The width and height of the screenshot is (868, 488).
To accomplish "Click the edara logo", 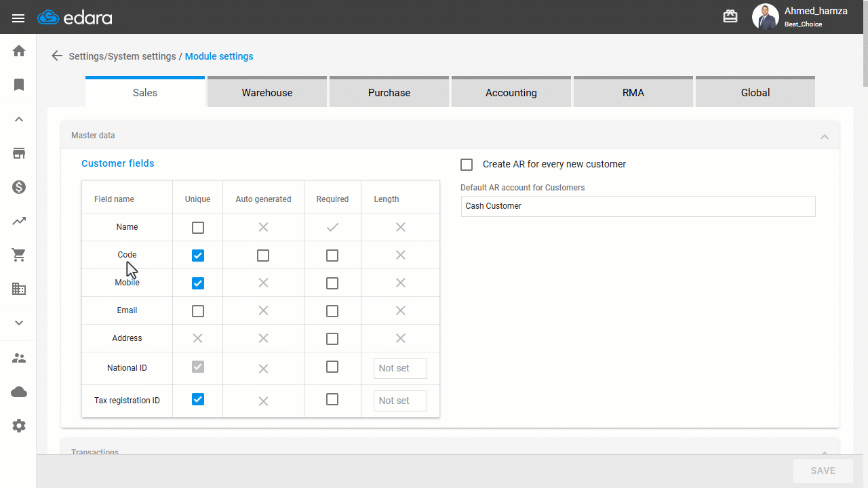I will click(x=75, y=18).
